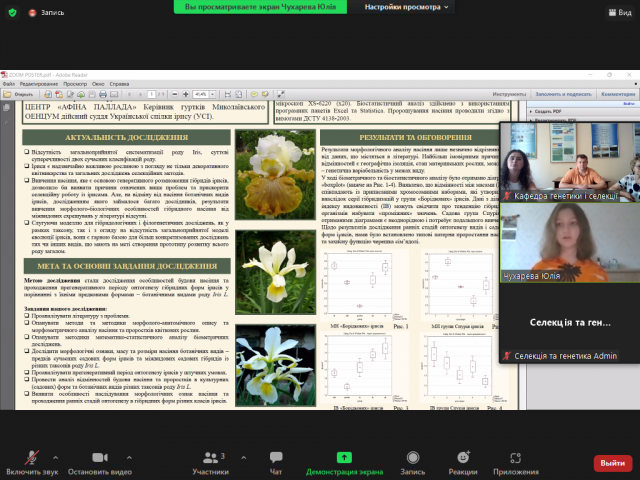This screenshot has width=640, height=480.
Task: Open page thumbnails sidebar icon
Action: [x=7, y=108]
